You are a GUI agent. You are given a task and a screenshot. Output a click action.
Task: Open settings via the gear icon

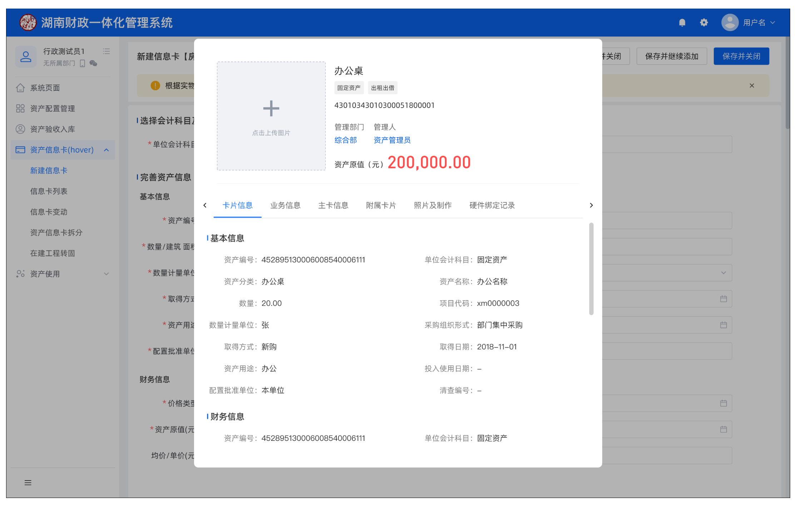704,23
